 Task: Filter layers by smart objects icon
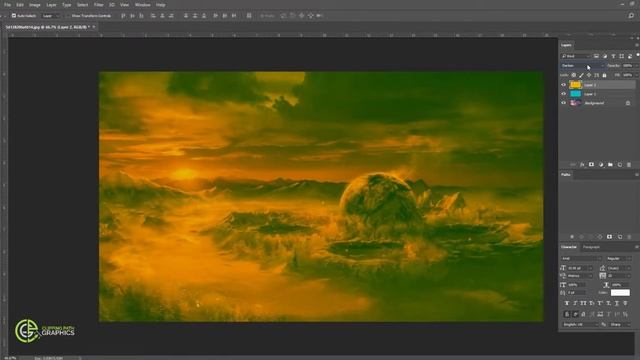tap(630, 56)
